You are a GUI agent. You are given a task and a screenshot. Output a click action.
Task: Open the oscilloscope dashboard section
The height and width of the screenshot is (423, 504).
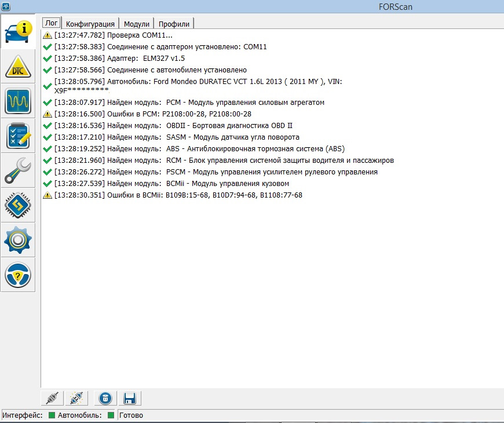pyautogui.click(x=18, y=101)
